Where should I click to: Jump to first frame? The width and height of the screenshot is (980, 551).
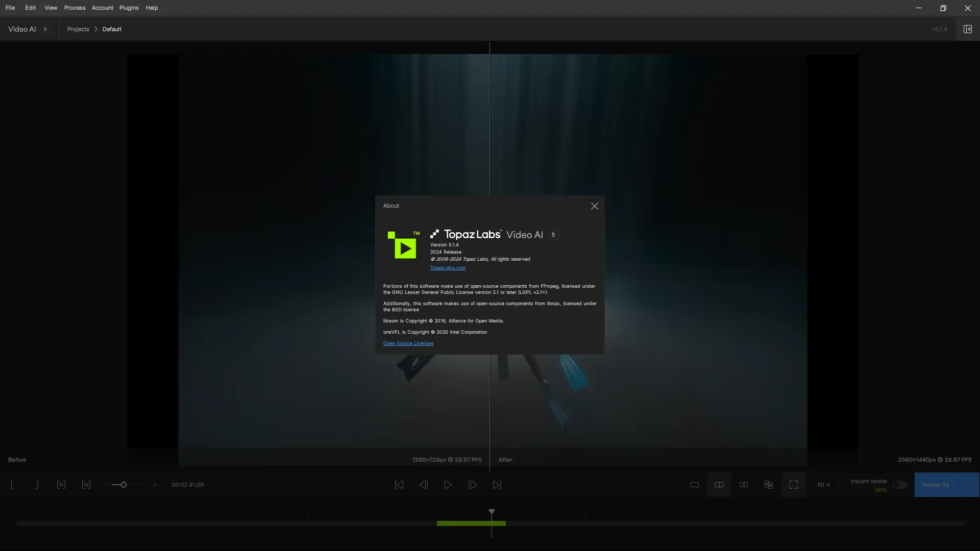pos(399,485)
